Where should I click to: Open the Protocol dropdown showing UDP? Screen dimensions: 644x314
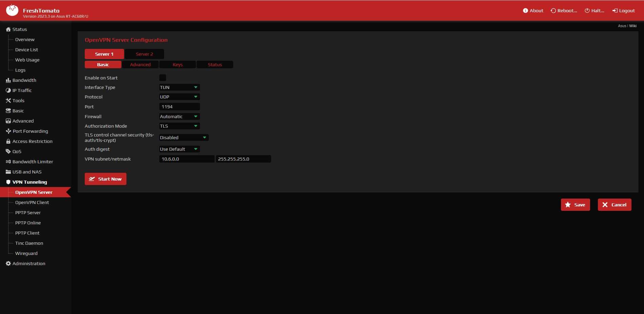pos(179,97)
